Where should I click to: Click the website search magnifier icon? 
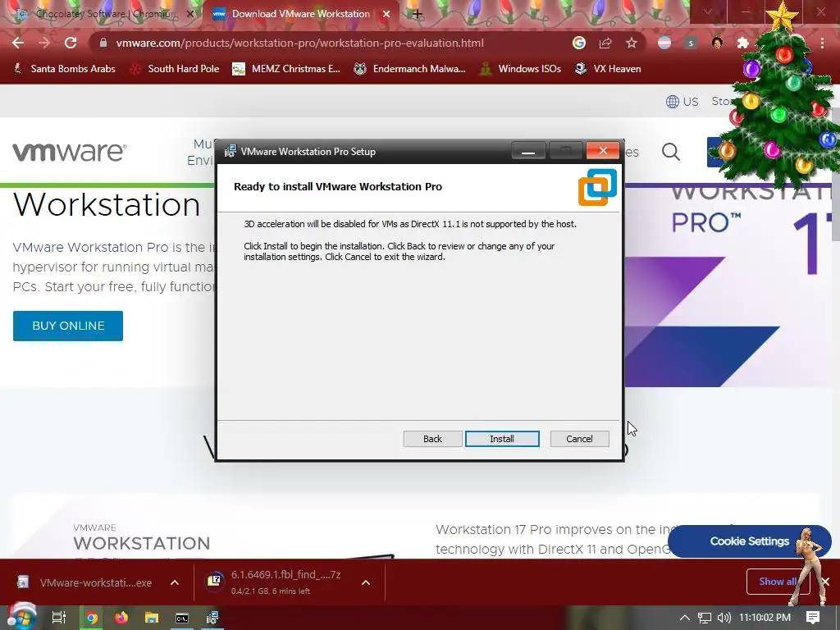671,152
